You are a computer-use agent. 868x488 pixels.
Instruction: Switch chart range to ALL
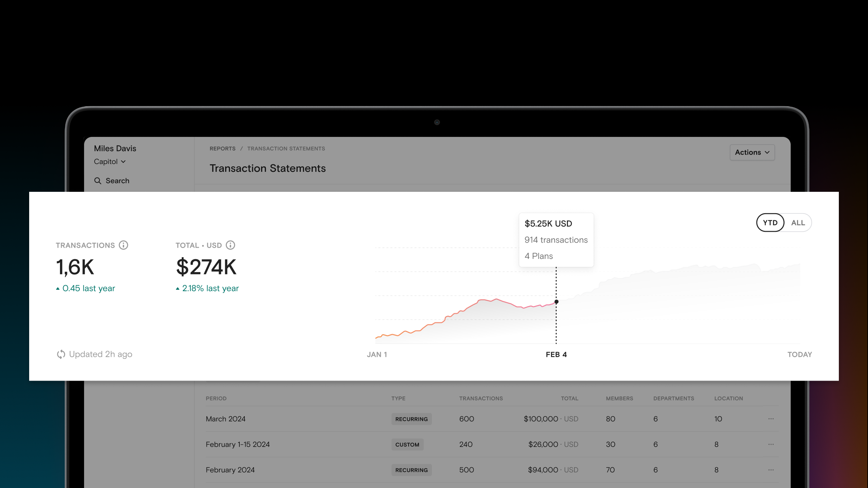pyautogui.click(x=798, y=223)
